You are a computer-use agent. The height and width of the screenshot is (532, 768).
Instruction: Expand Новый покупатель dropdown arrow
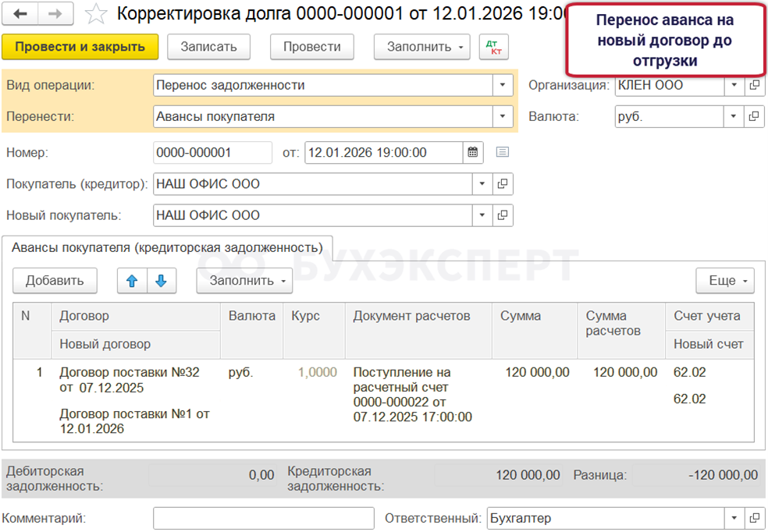tap(482, 215)
